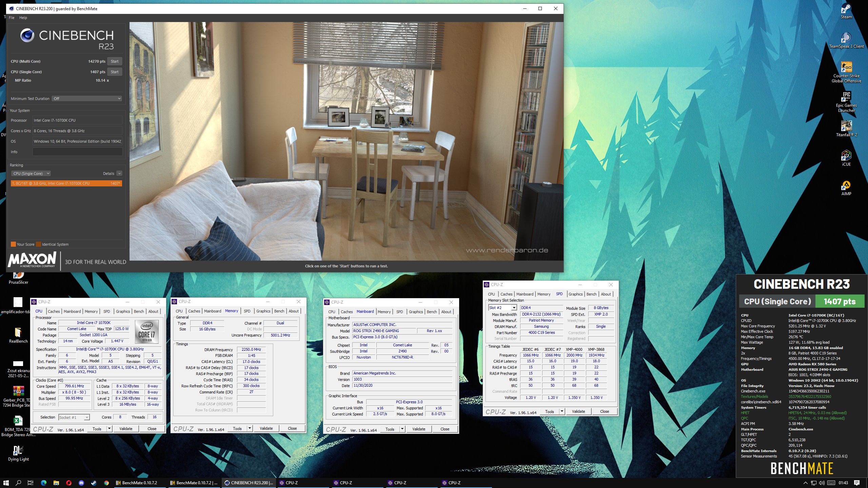Select the top ranking entry i7-10700K row
Viewport: 868px width, 488px height.
(66, 183)
